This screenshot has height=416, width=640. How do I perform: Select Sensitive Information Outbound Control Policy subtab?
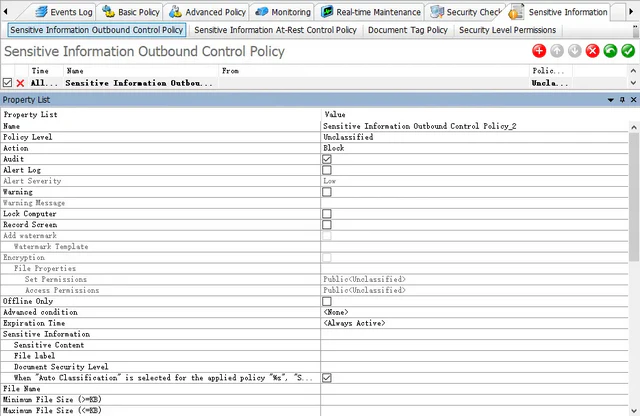click(x=97, y=30)
